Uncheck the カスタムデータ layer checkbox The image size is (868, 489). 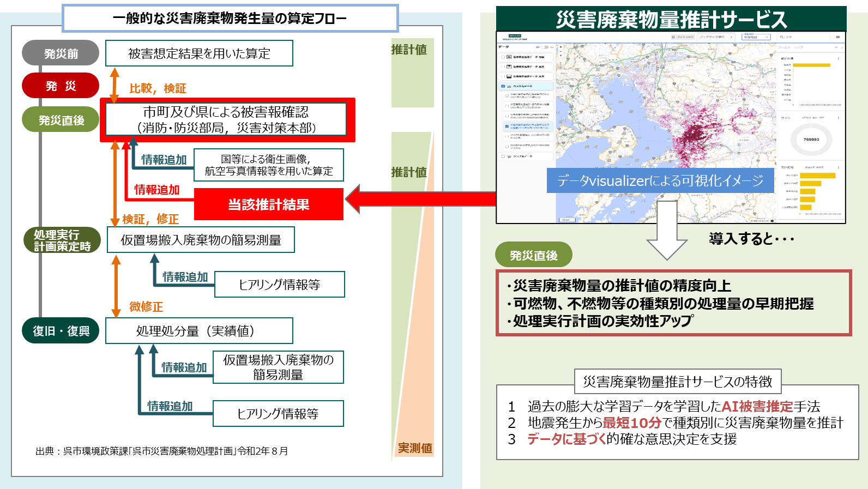pos(503,86)
